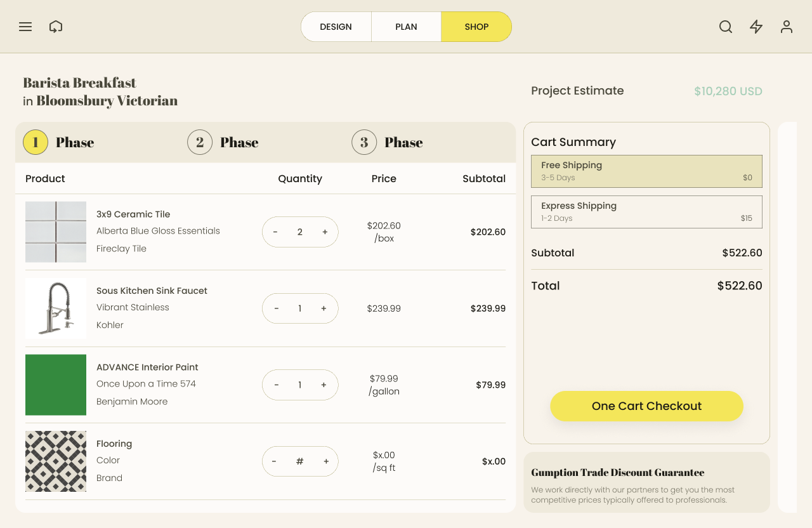Open Phase 3 tab

click(388, 142)
